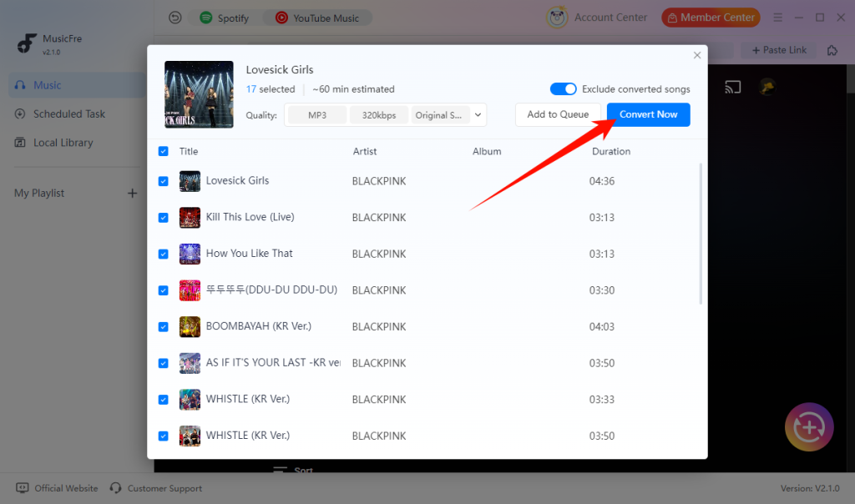Click the BOOMBAYAH (KR Ver.) title
855x504 pixels.
259,325
